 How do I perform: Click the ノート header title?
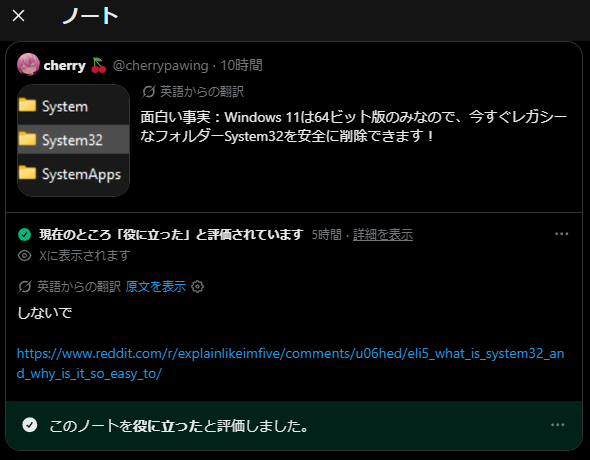pyautogui.click(x=90, y=16)
